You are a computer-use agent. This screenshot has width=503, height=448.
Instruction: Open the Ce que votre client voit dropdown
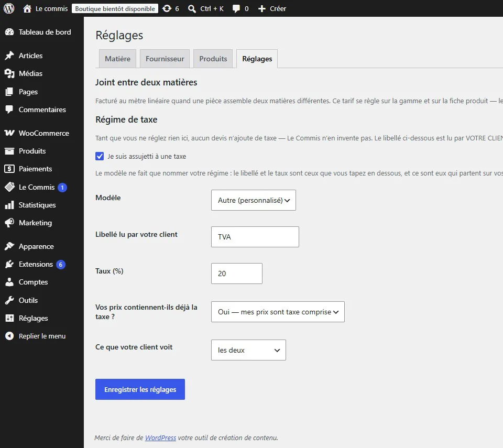click(248, 350)
